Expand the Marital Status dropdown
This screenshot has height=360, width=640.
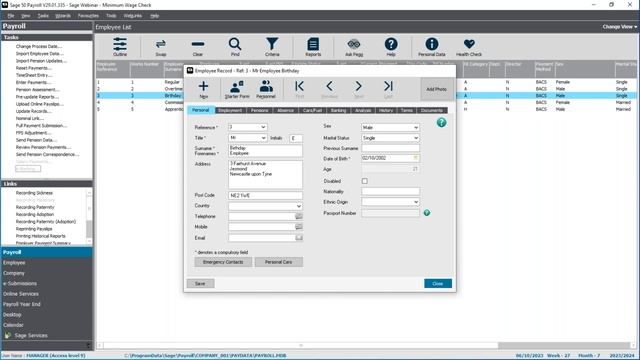[416, 138]
